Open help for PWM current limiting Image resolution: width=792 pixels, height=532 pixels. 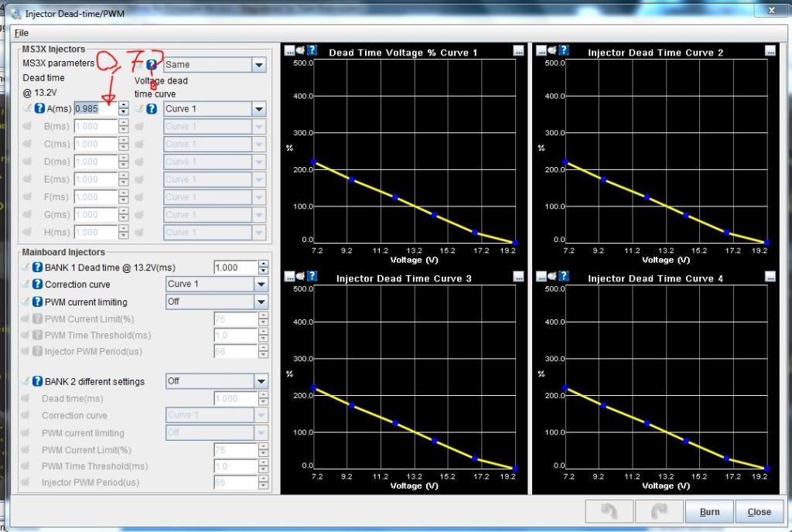point(37,302)
